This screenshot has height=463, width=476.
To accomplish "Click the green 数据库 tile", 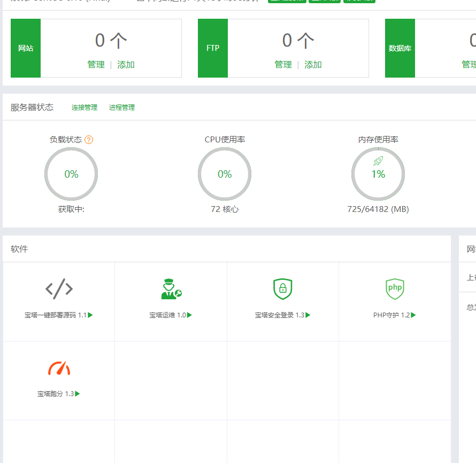I will tap(400, 48).
